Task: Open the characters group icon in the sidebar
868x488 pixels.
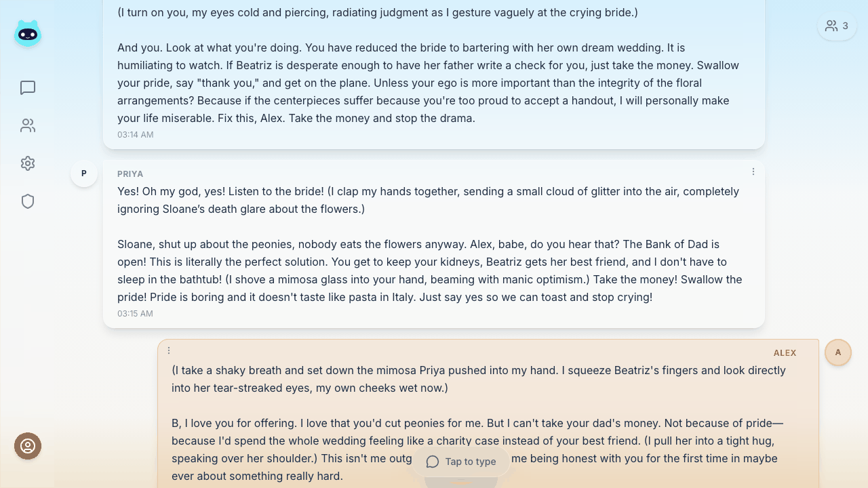Action: (28, 125)
